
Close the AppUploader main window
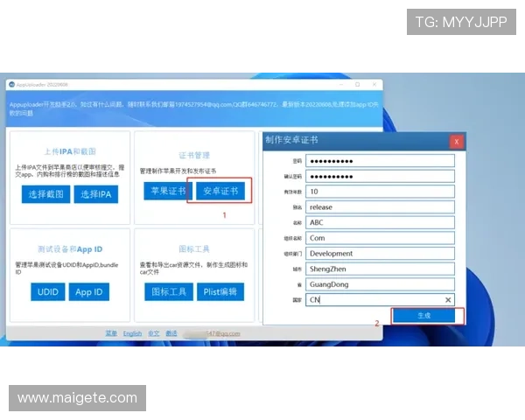coord(374,84)
